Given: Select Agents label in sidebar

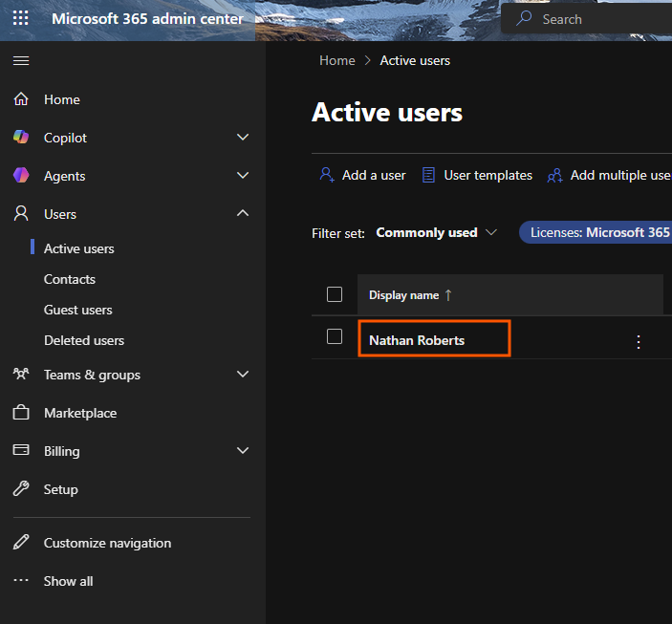Looking at the screenshot, I should [x=64, y=176].
